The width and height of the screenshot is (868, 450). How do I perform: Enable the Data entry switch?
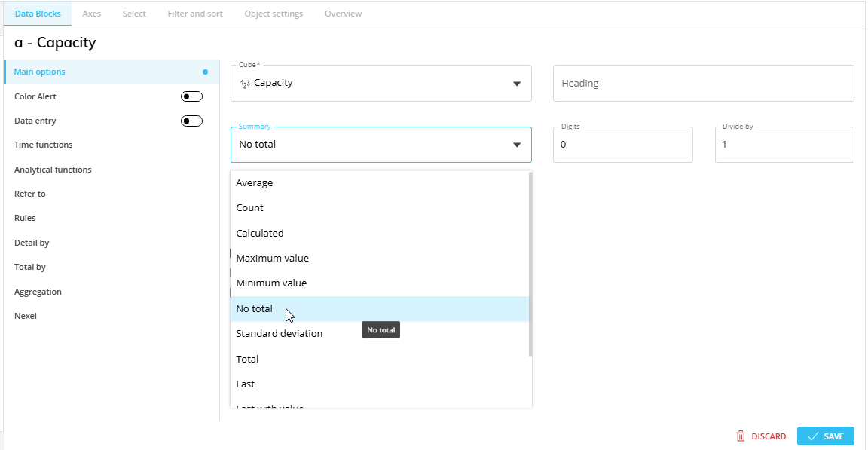tap(191, 121)
